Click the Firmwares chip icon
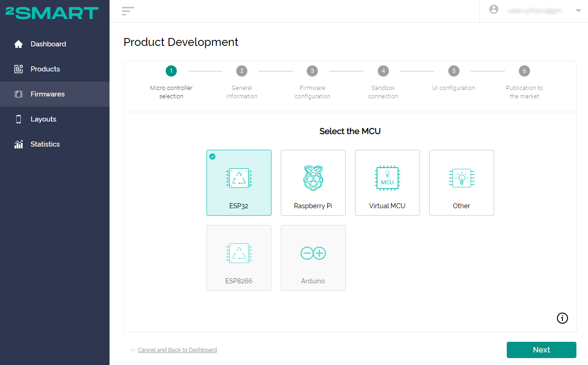 coord(19,94)
